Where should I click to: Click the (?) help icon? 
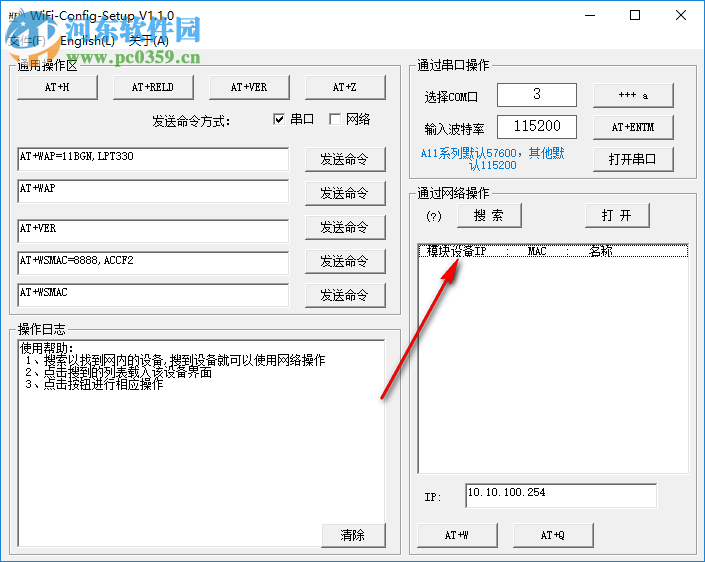pos(433,216)
